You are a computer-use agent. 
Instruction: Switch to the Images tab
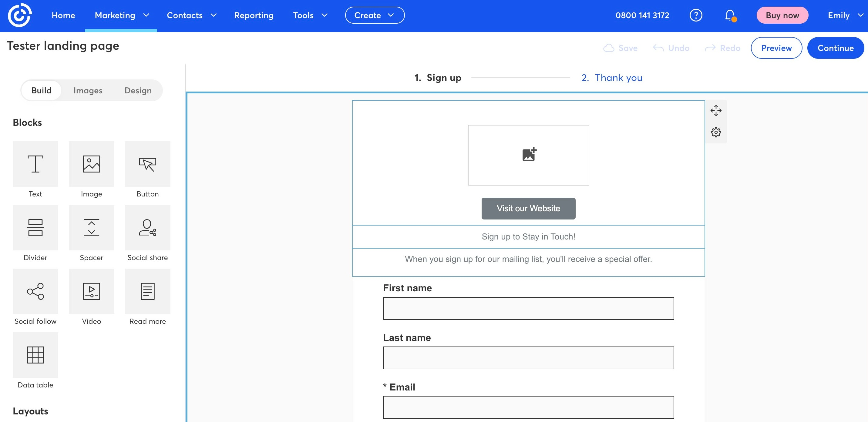pos(88,90)
